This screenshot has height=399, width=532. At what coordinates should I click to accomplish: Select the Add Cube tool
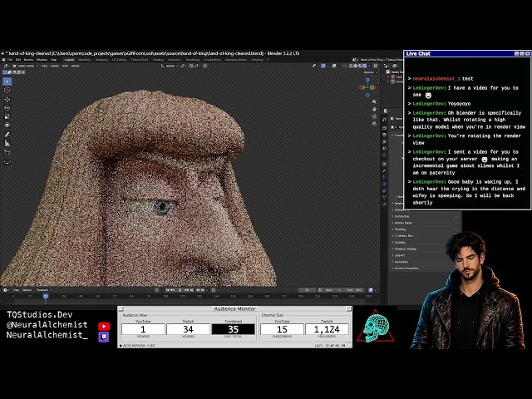click(7, 153)
